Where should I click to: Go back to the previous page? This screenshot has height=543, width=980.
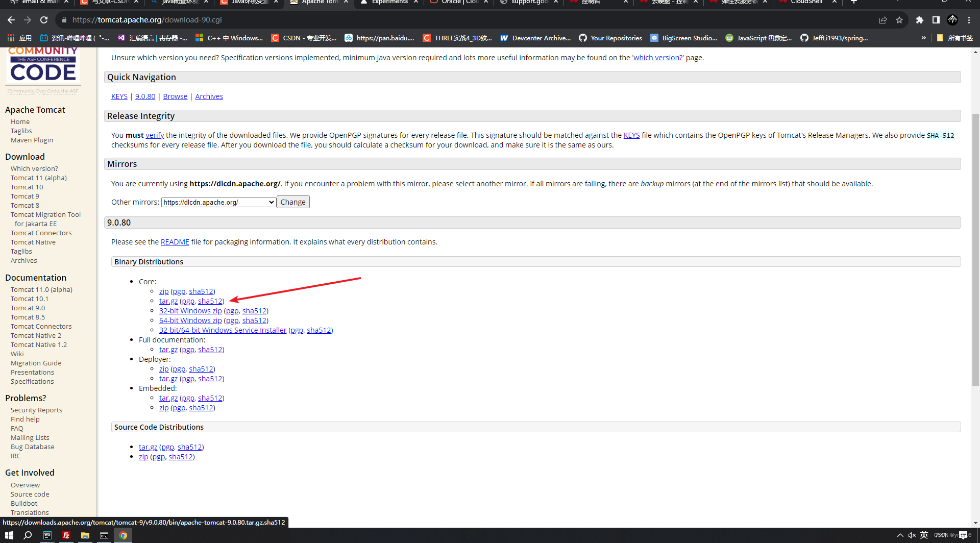(11, 20)
